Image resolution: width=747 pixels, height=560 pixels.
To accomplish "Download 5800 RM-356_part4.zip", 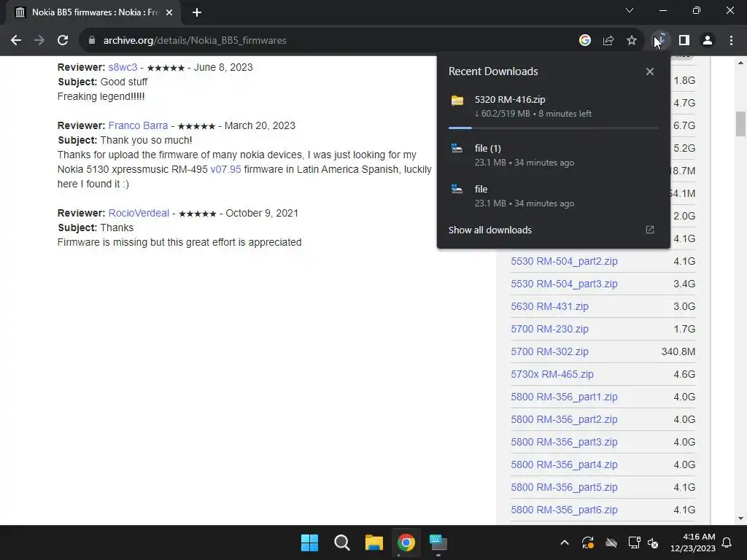I will (564, 464).
